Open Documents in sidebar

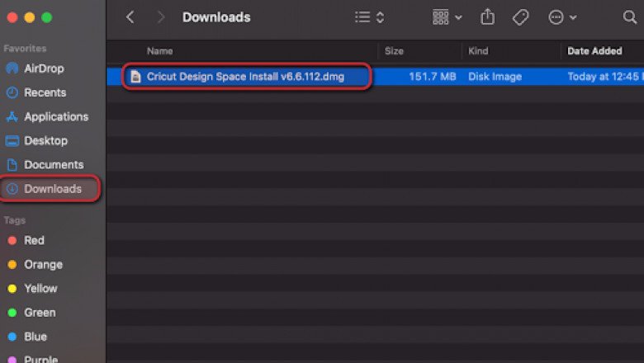click(53, 164)
